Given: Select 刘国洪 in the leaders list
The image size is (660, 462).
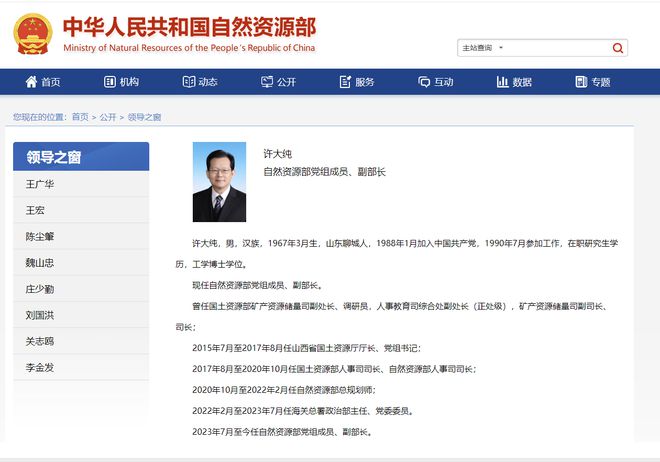Looking at the screenshot, I should (42, 315).
